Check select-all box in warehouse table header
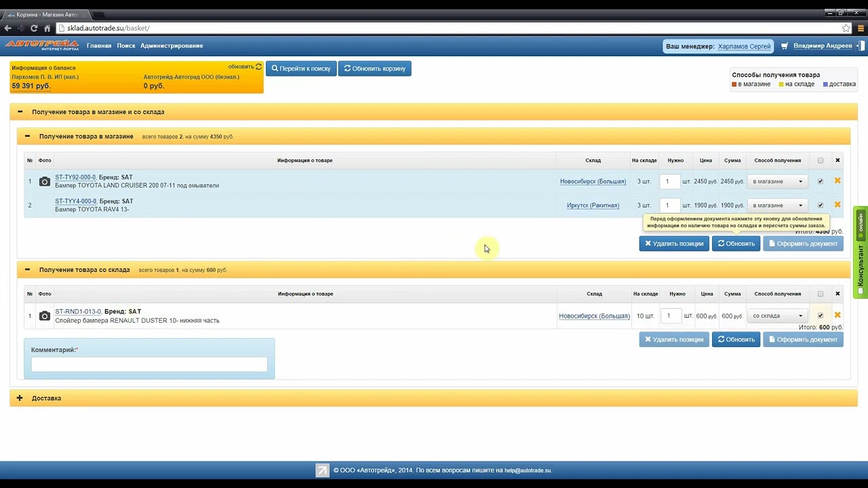The image size is (868, 488). pos(821,293)
